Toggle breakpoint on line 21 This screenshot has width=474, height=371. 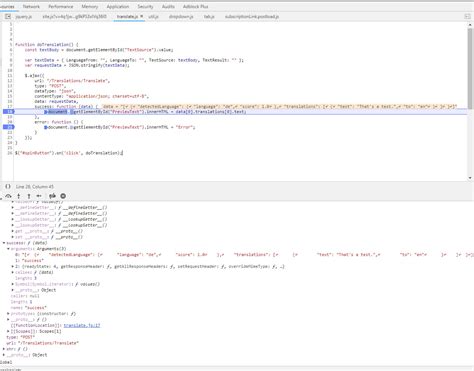(8, 127)
